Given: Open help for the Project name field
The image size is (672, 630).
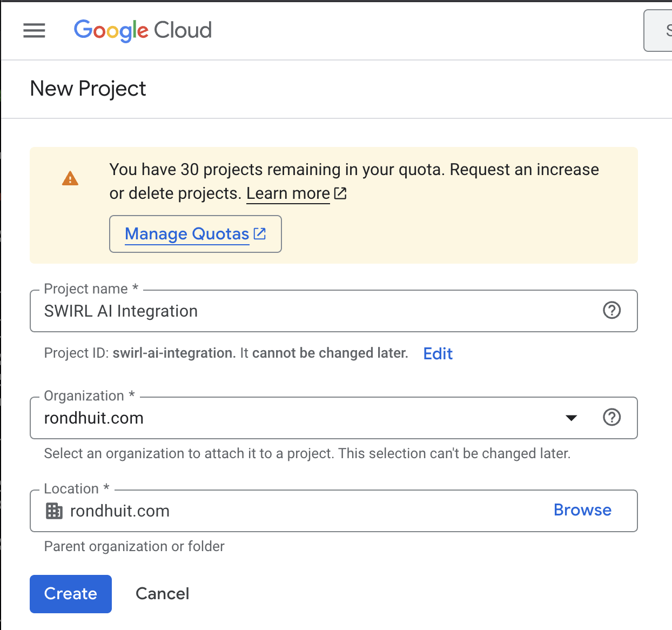Looking at the screenshot, I should pos(611,311).
